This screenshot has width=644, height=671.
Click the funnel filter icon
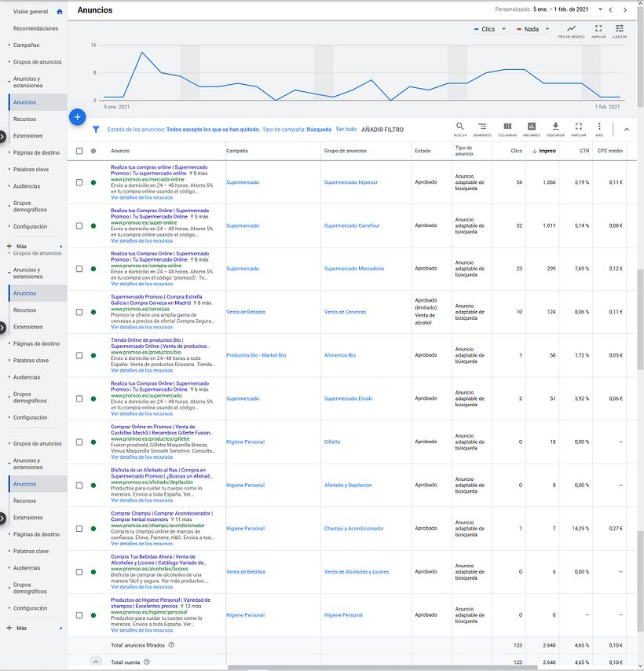click(97, 129)
